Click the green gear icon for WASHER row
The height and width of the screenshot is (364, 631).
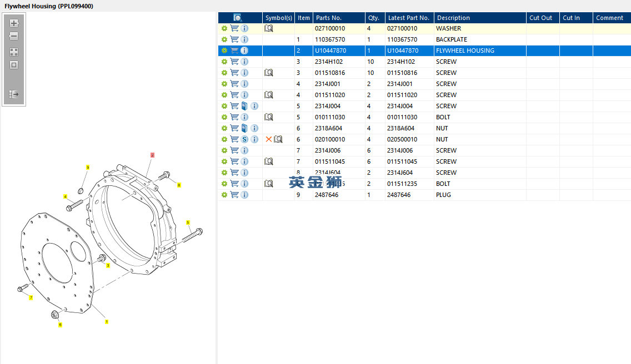click(x=224, y=28)
